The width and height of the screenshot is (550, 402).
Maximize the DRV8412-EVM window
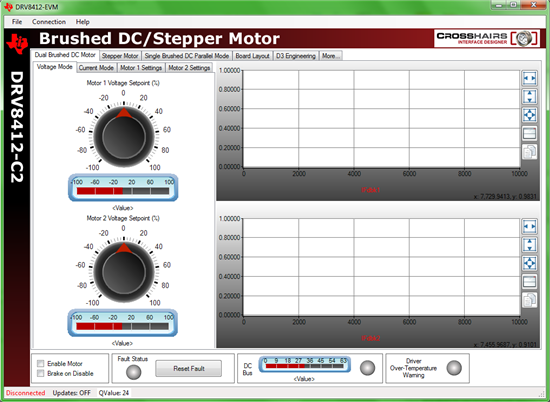click(514, 5)
